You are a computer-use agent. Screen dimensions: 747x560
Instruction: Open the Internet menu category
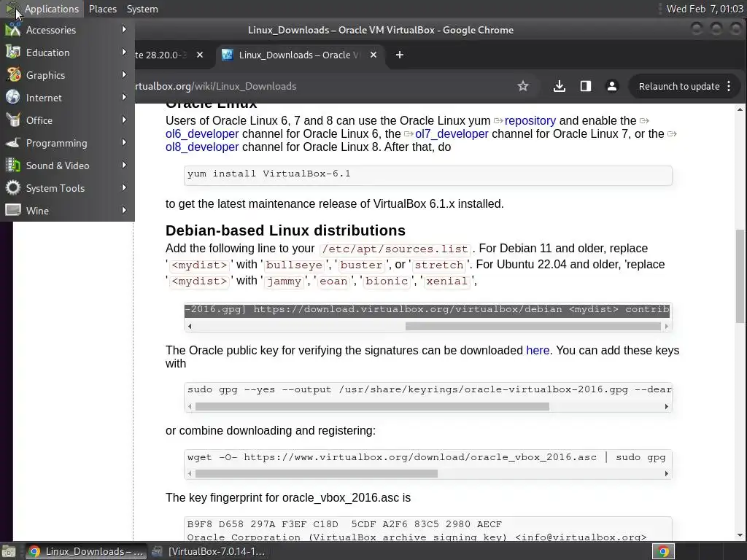click(x=67, y=98)
